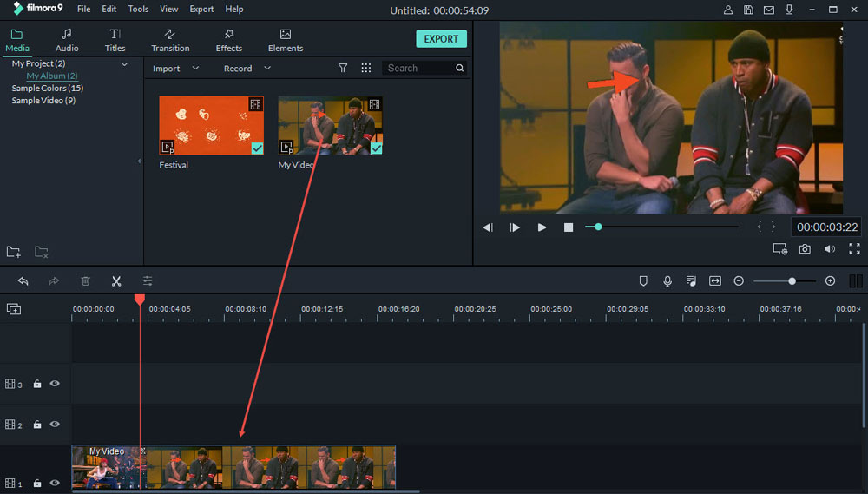Expand the Record dropdown
Screen dimensions: 868x494
(247, 69)
